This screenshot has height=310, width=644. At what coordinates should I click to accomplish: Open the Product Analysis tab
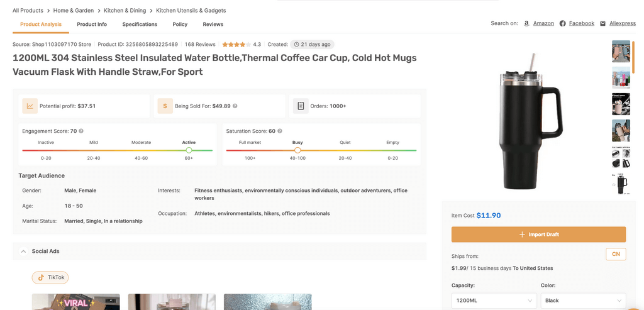point(41,25)
